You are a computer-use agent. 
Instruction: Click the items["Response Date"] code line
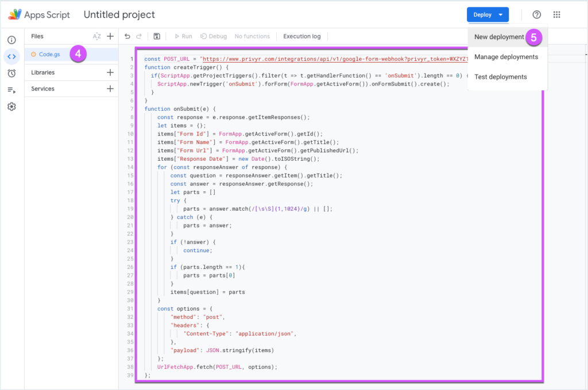pos(238,159)
